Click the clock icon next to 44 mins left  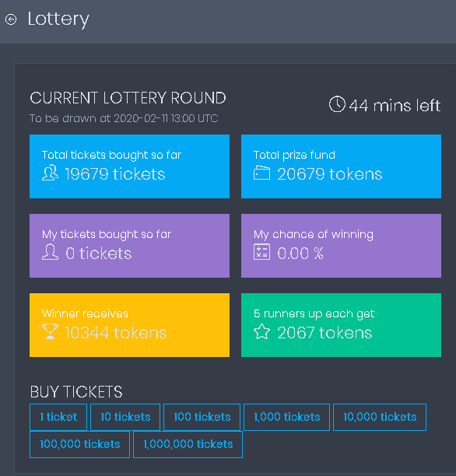coord(337,104)
